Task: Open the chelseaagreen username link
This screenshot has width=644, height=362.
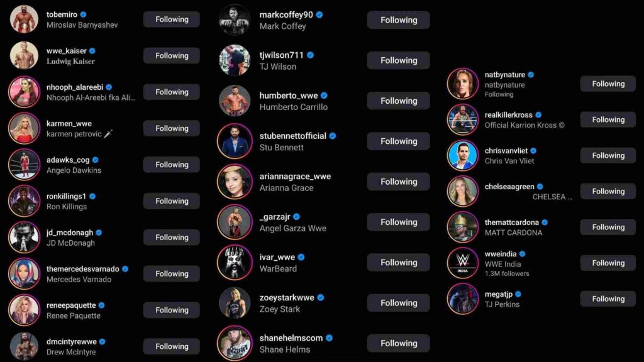Action: (x=509, y=187)
